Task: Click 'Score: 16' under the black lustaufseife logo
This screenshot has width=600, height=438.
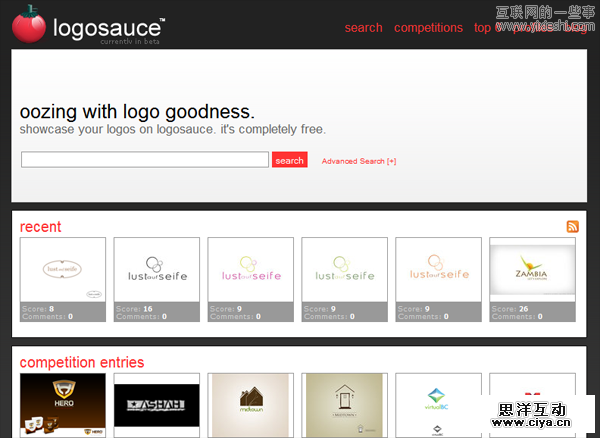Action: coord(134,309)
